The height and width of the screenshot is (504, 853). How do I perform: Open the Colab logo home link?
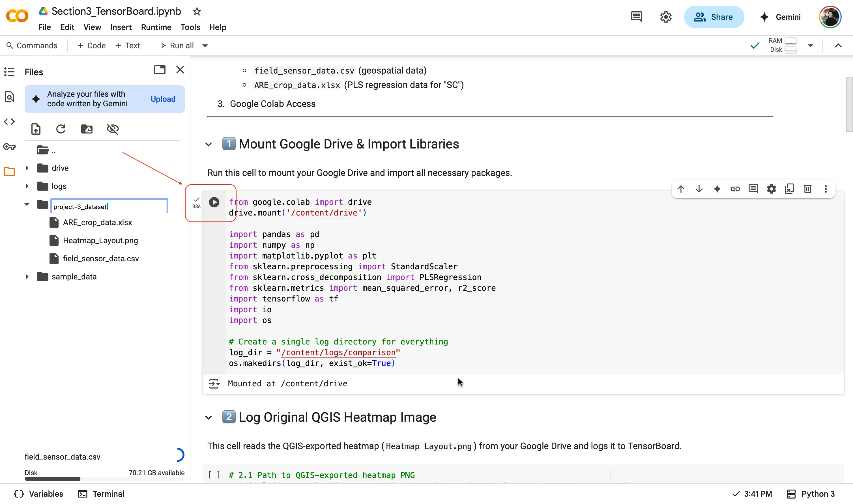[17, 16]
